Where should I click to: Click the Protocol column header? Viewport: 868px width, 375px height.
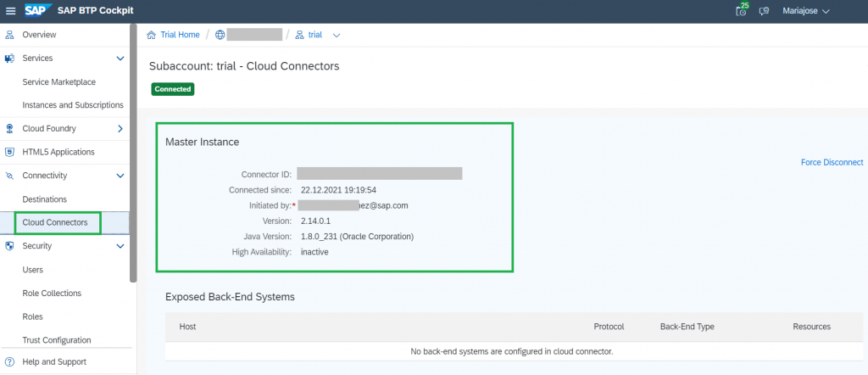click(x=609, y=327)
